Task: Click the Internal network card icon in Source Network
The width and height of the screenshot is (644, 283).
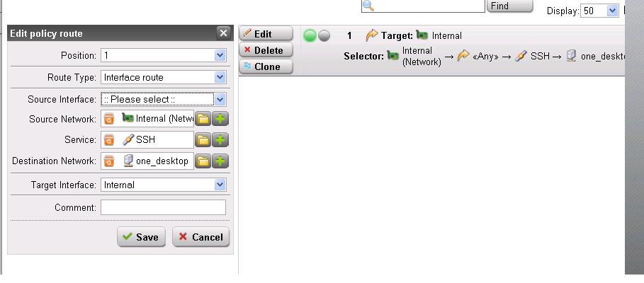Action: point(128,118)
